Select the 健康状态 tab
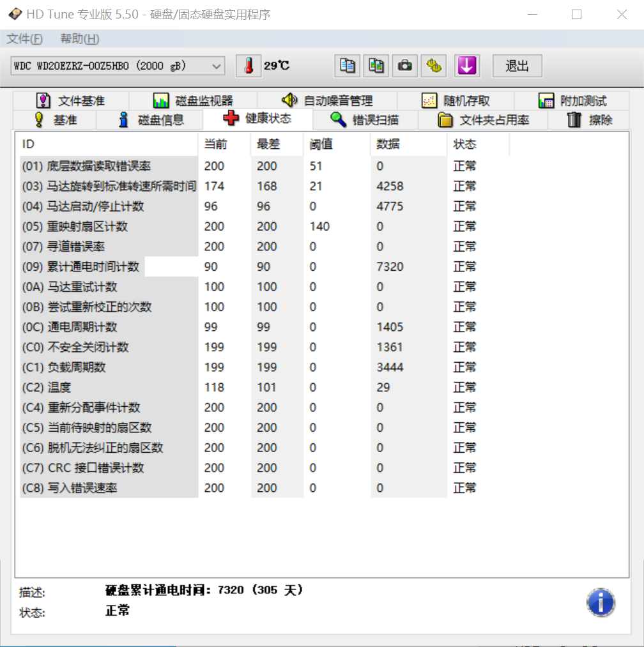644x647 pixels. coord(257,119)
